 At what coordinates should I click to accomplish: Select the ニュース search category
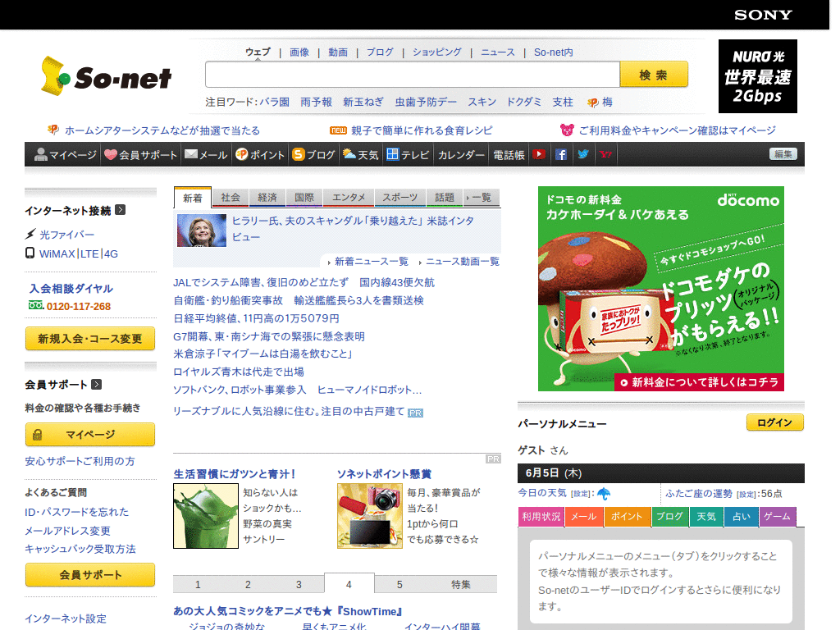tap(498, 52)
